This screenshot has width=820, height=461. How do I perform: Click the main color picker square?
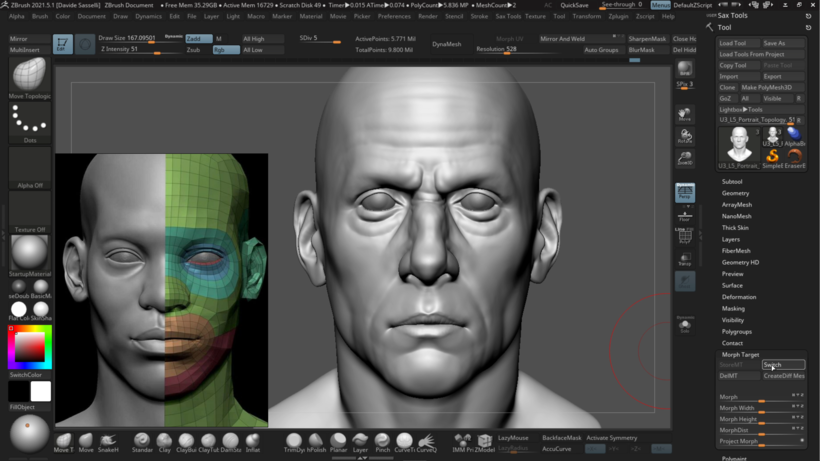coord(29,347)
